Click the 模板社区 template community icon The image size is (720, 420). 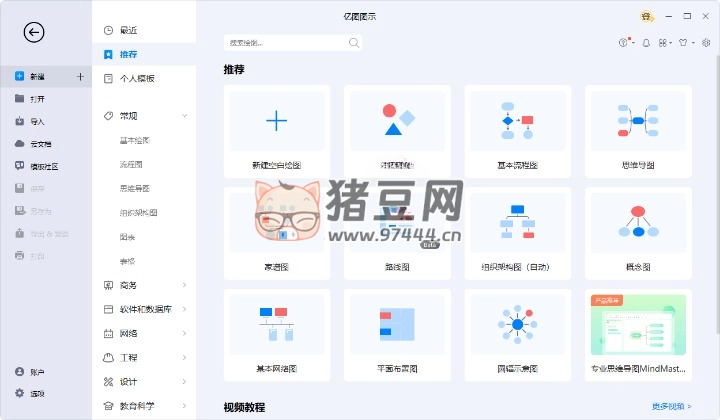20,165
